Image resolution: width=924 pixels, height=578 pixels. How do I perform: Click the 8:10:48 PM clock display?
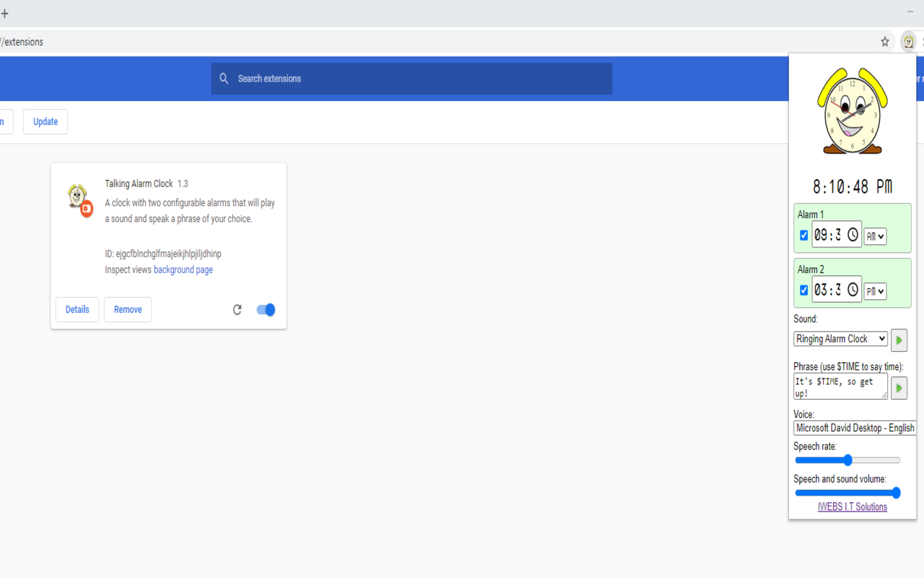point(853,187)
